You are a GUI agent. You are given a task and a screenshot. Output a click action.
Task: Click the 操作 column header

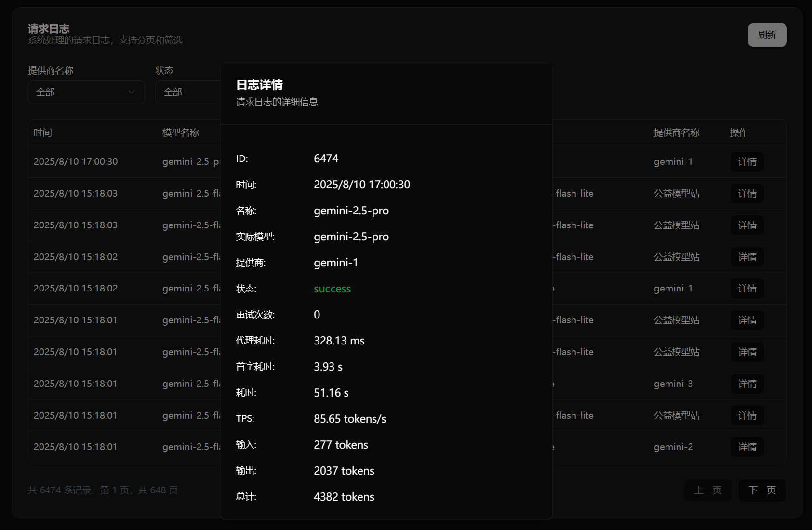(739, 133)
